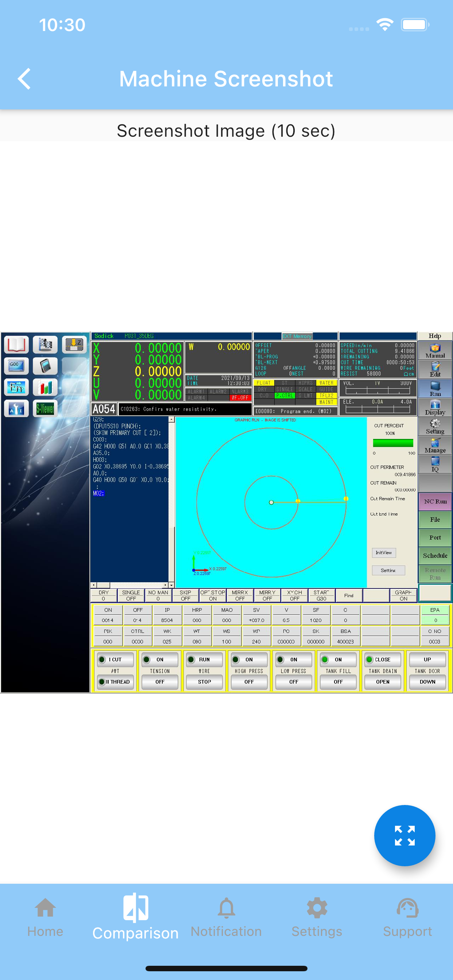Click the code panel scroll-up arrow
This screenshot has width=453, height=980.
[x=171, y=419]
